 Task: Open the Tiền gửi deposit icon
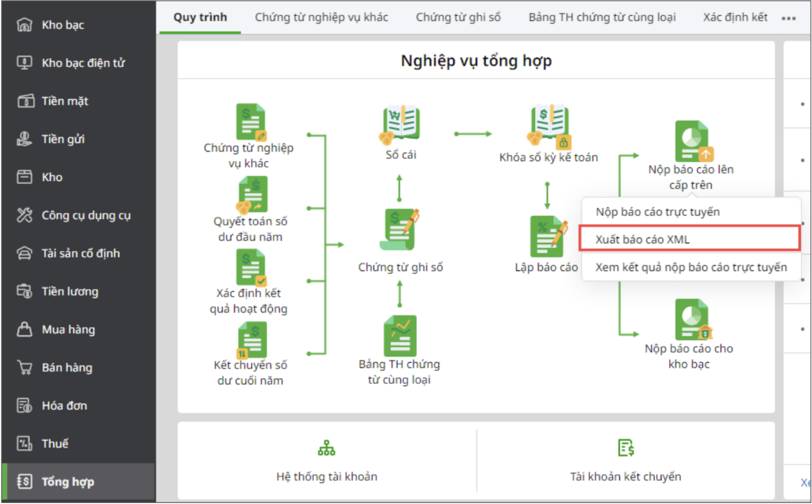pyautogui.click(x=24, y=139)
